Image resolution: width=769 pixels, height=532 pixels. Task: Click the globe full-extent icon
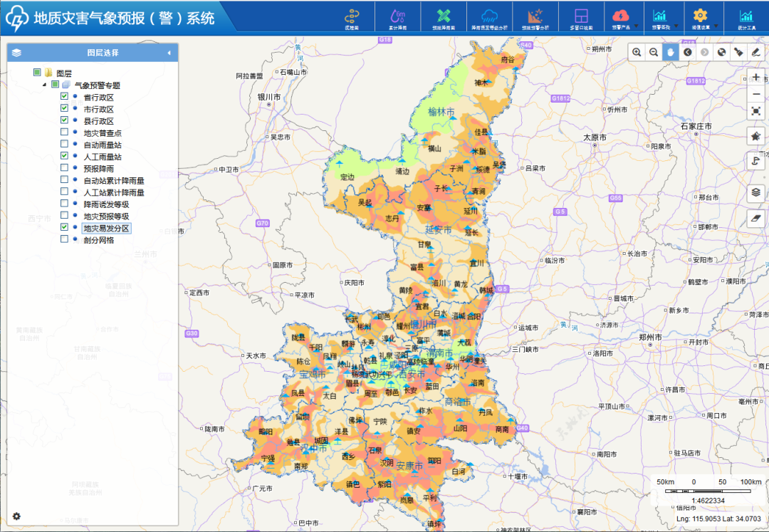721,52
